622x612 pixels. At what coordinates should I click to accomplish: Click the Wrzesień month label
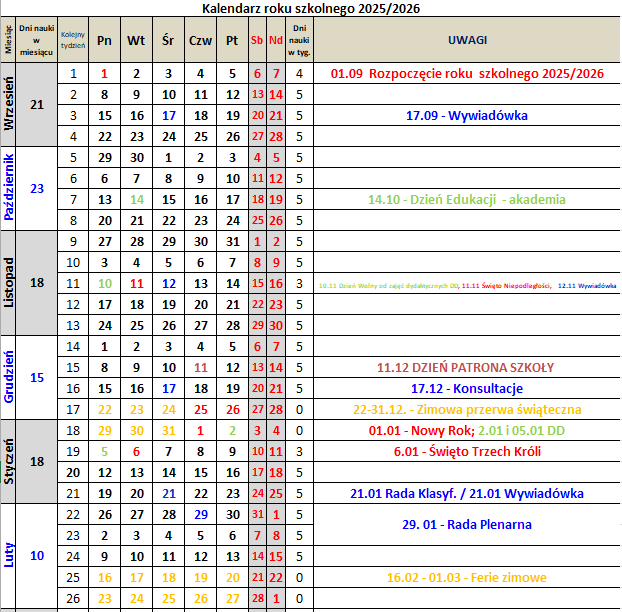(9, 105)
